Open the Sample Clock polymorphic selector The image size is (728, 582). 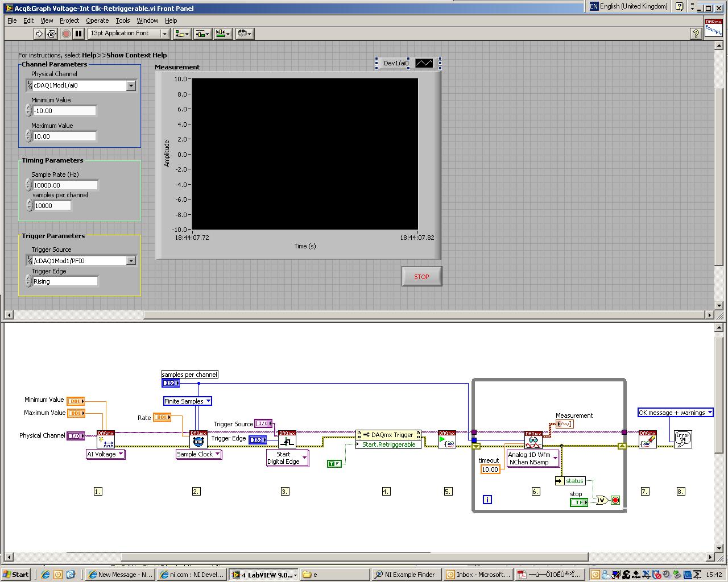coord(198,454)
